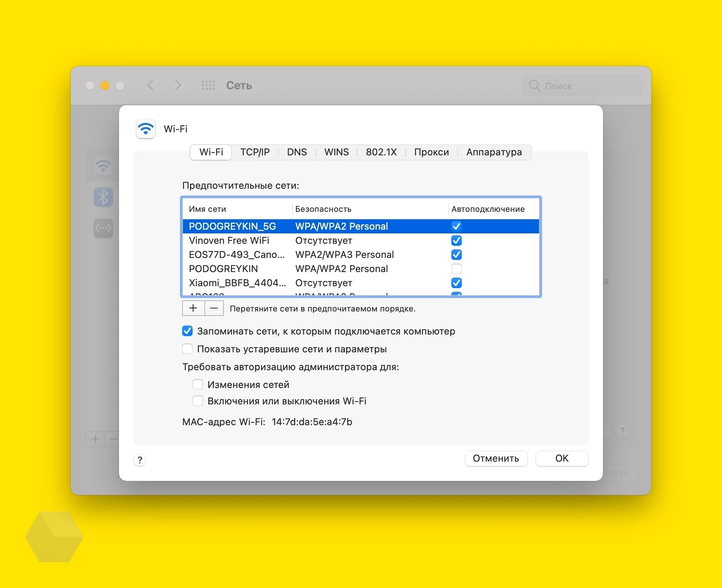
Task: Add service plus button in Network sidebar
Action: [95, 439]
